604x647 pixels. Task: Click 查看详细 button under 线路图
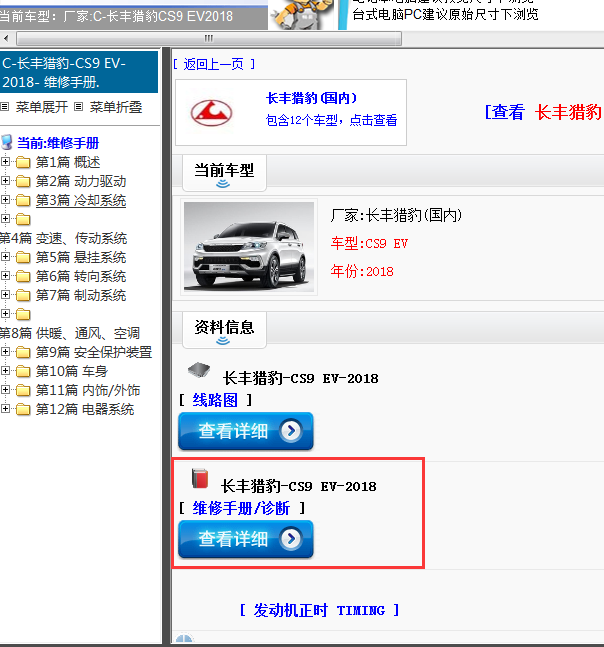click(x=246, y=431)
